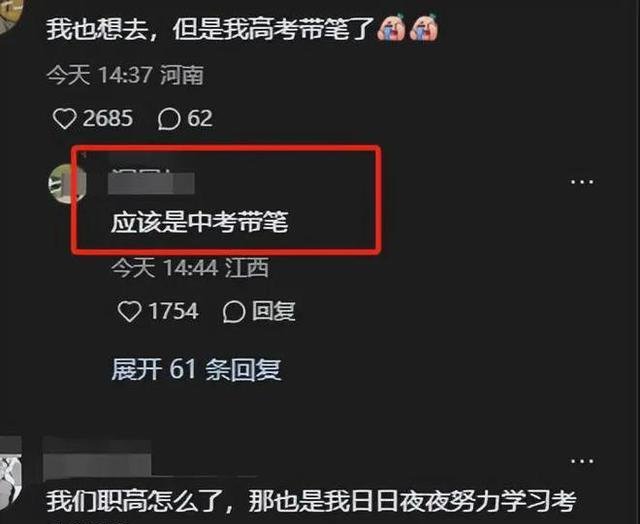The height and width of the screenshot is (524, 640).
Task: Select the comment 我也想去，但是我高考带笔了
Action: pos(210,29)
